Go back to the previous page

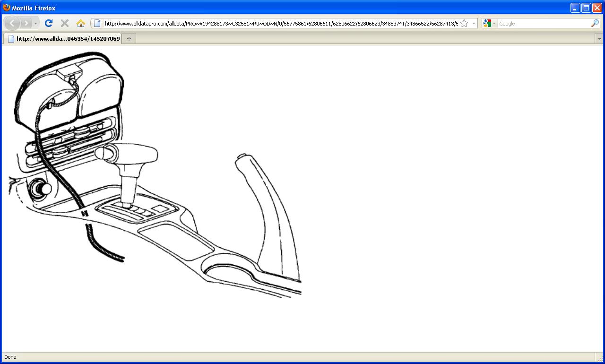pos(12,23)
